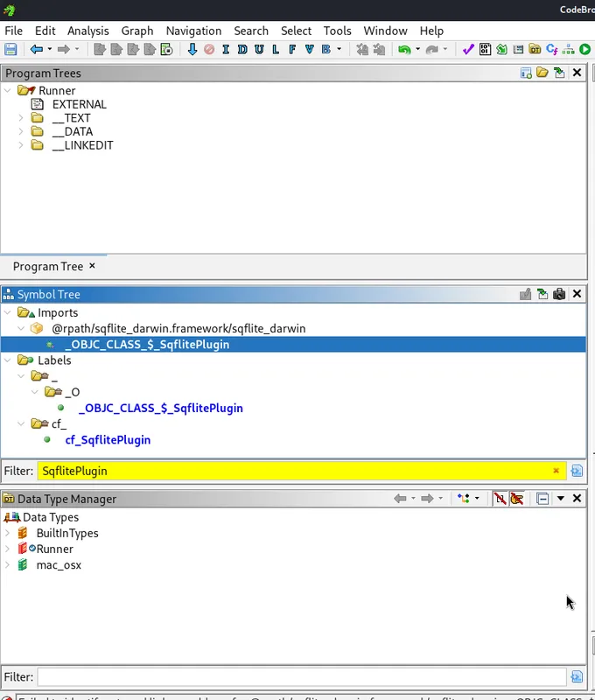Open the Window menu
The width and height of the screenshot is (595, 700).
coord(385,31)
